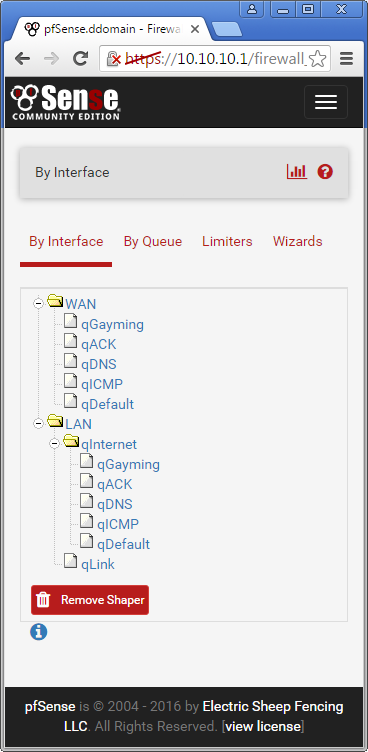Viewport: 368px width, 752px height.
Task: Click the insecure HTTPS padlock warning icon
Action: pyautogui.click(x=114, y=59)
